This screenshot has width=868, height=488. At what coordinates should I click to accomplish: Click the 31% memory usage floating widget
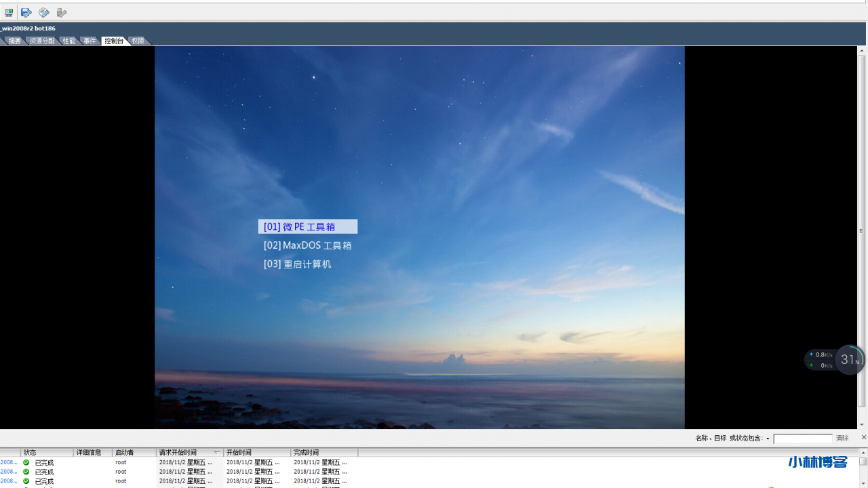849,360
